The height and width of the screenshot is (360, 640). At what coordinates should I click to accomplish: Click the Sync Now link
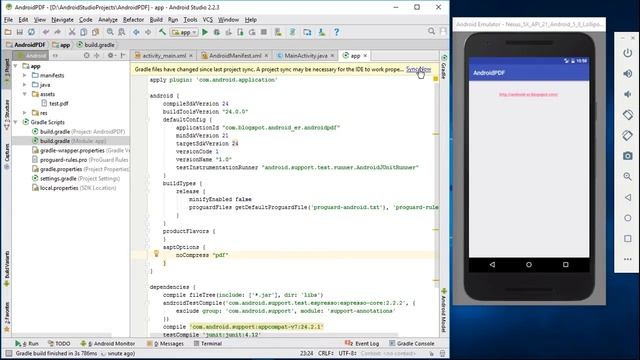418,69
